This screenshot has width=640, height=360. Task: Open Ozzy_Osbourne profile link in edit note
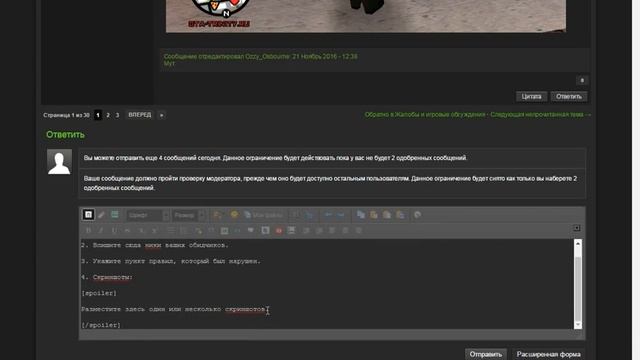(267, 56)
